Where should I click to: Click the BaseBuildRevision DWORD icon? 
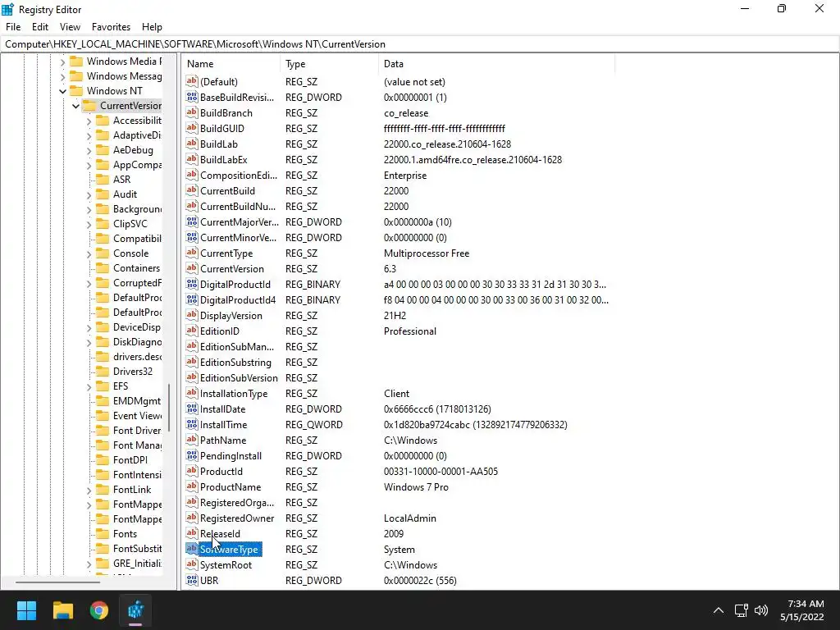click(192, 97)
